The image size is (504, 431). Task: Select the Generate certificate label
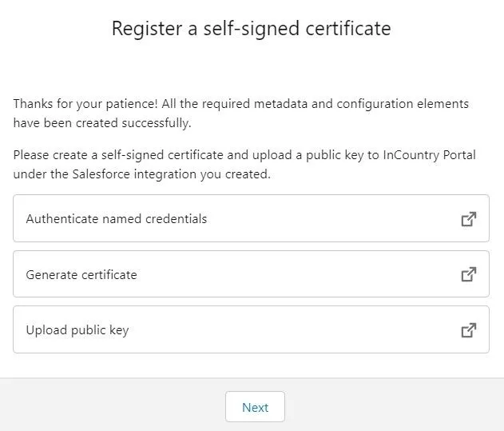pos(81,274)
